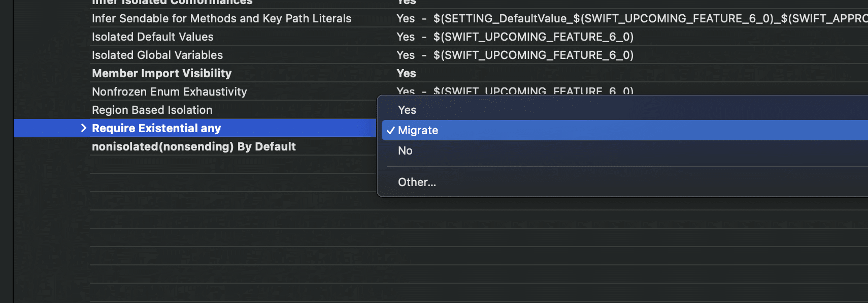The image size is (868, 303).
Task: Select the Infer Sendable for Methods setting name
Action: (221, 18)
